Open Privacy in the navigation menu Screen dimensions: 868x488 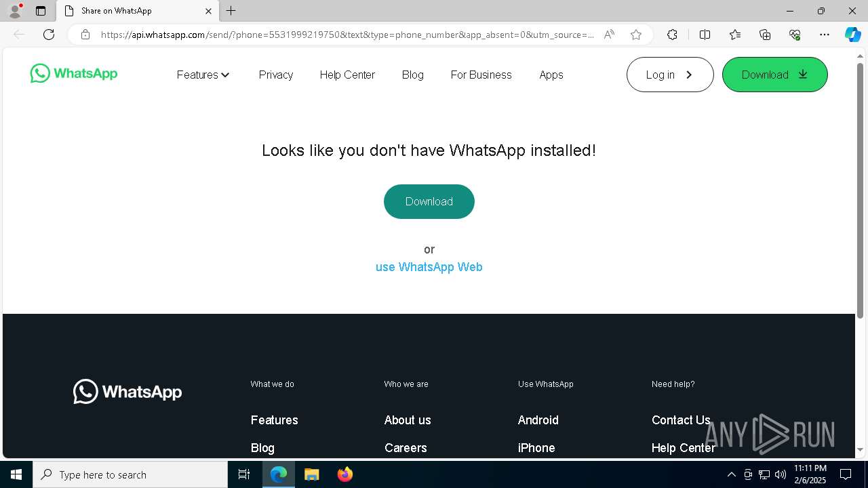[276, 75]
